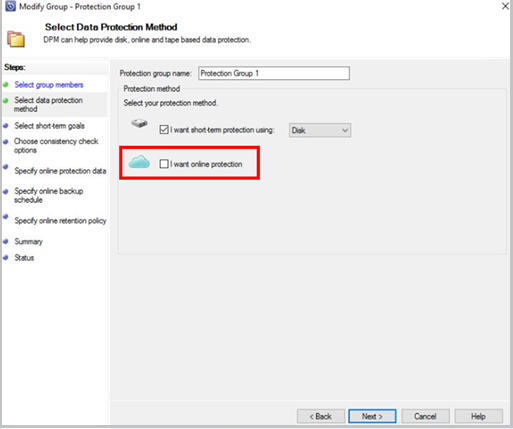Viewport: 513px width, 429px height.
Task: Open Help for this wizard
Action: point(478,416)
